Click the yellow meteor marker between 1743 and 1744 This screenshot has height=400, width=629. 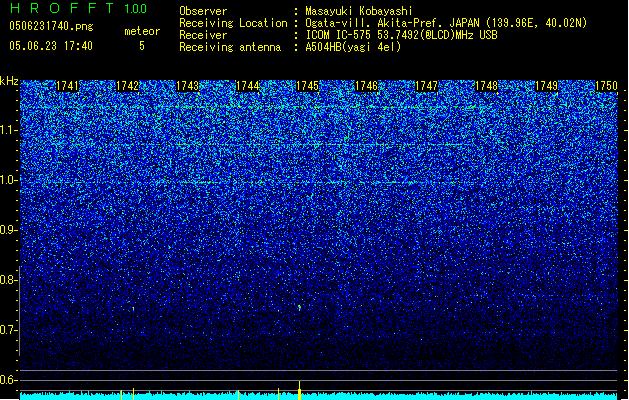pos(238,395)
